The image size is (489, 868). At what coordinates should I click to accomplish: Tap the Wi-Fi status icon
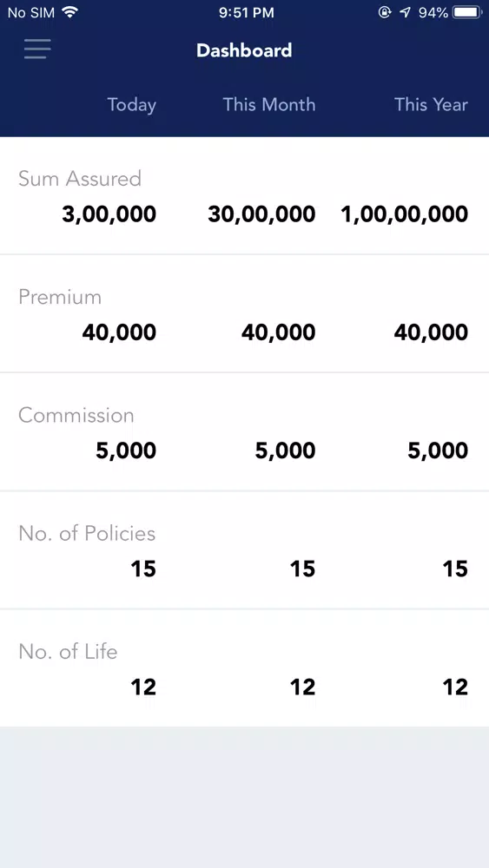69,12
